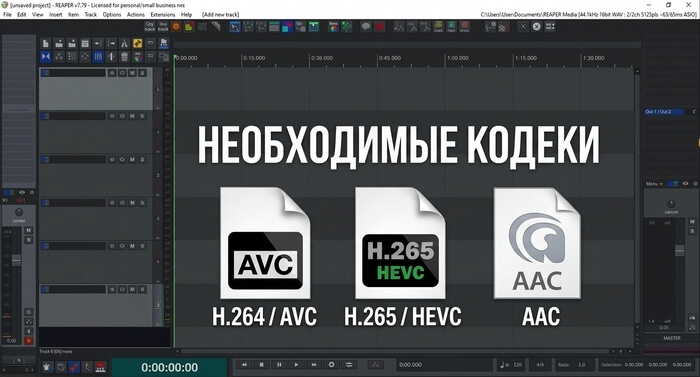Image resolution: width=700 pixels, height=377 pixels.
Task: Click the master track volume fader
Action: [x=679, y=251]
